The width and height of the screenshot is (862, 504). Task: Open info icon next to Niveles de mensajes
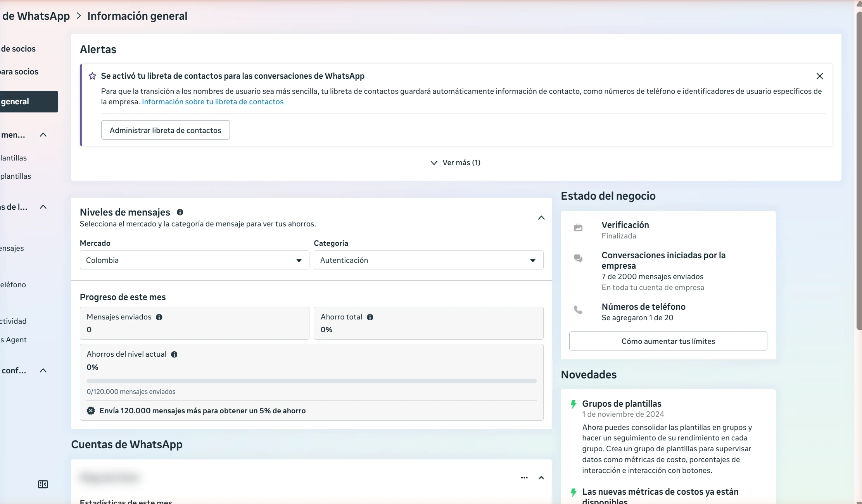(x=180, y=212)
